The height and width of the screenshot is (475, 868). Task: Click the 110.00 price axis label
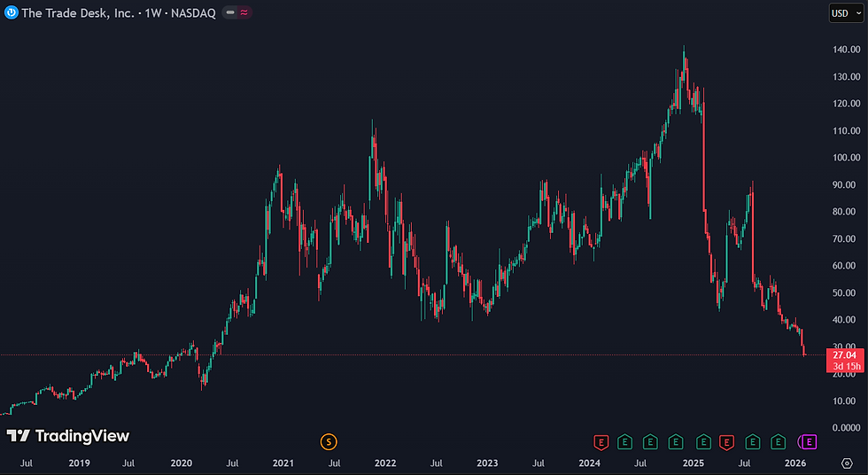(x=847, y=130)
